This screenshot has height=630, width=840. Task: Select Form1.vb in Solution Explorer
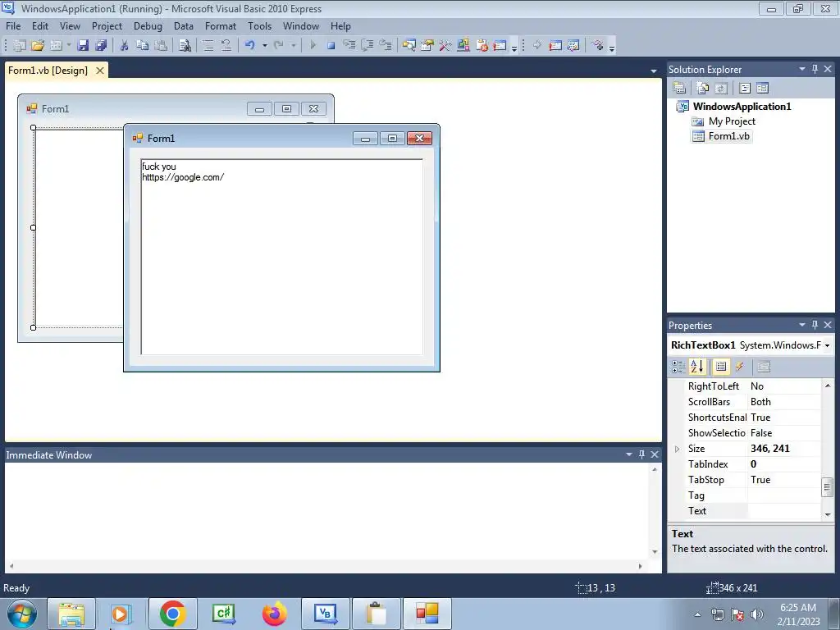pos(729,136)
